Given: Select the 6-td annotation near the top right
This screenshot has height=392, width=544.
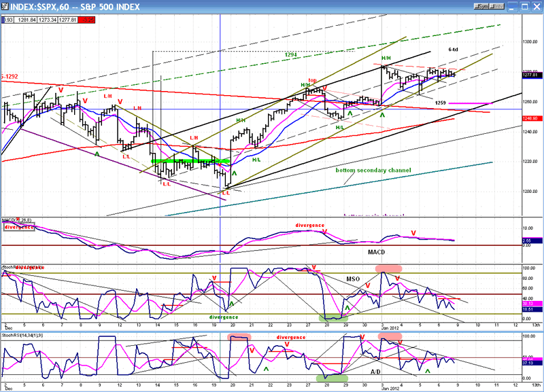Looking at the screenshot, I should click(454, 50).
